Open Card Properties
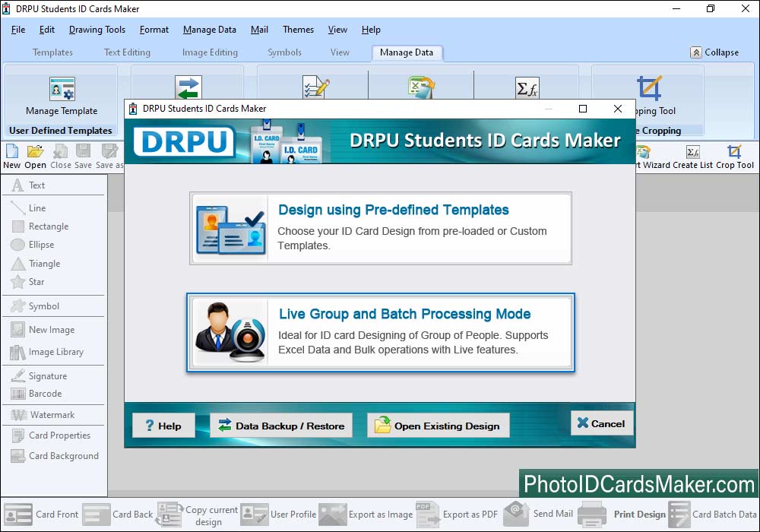Viewport: 760px width, 532px height. pos(51,435)
